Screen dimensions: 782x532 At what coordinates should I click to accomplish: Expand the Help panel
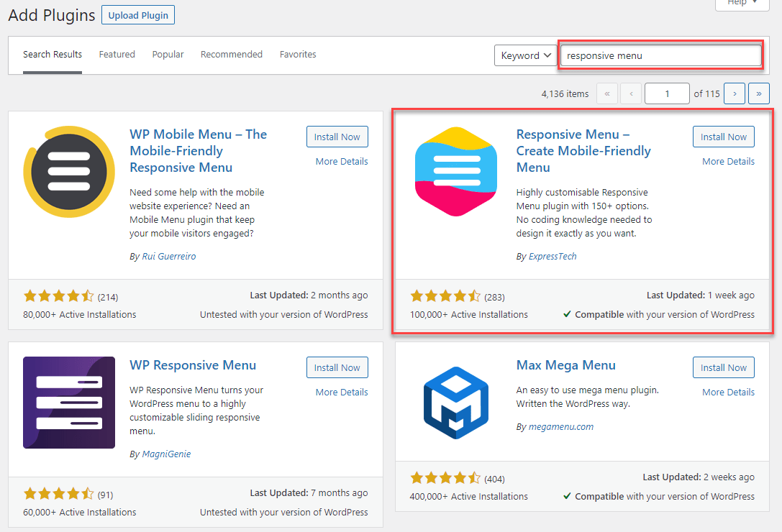[x=740, y=4]
